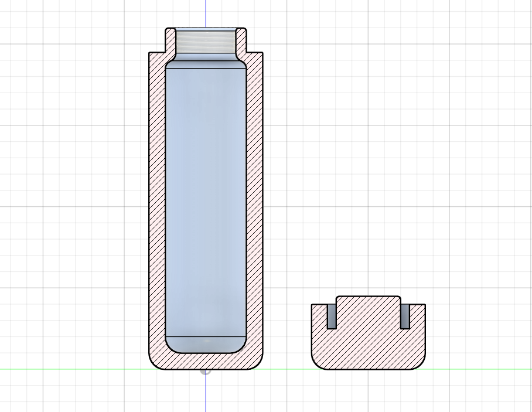This screenshot has height=412, width=532.
Task: Click the right gray groove in the cap
Action: coord(404,316)
